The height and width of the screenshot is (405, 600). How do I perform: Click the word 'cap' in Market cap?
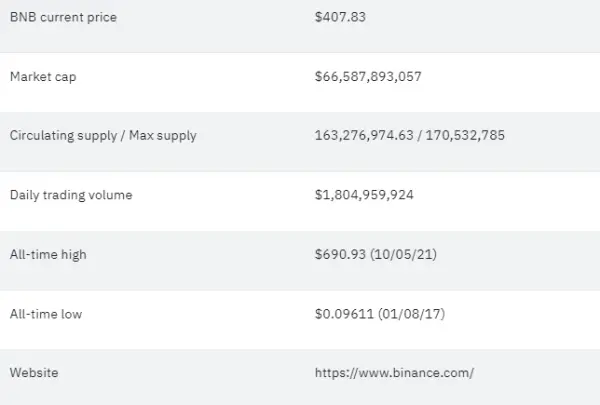point(65,77)
